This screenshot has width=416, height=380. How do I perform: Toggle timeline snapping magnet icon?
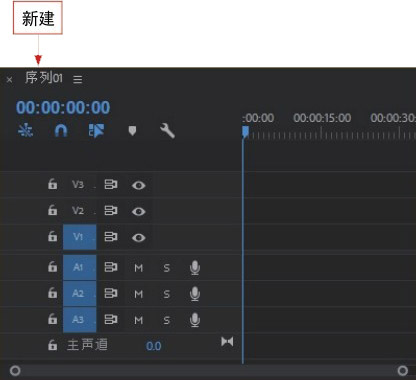61,131
